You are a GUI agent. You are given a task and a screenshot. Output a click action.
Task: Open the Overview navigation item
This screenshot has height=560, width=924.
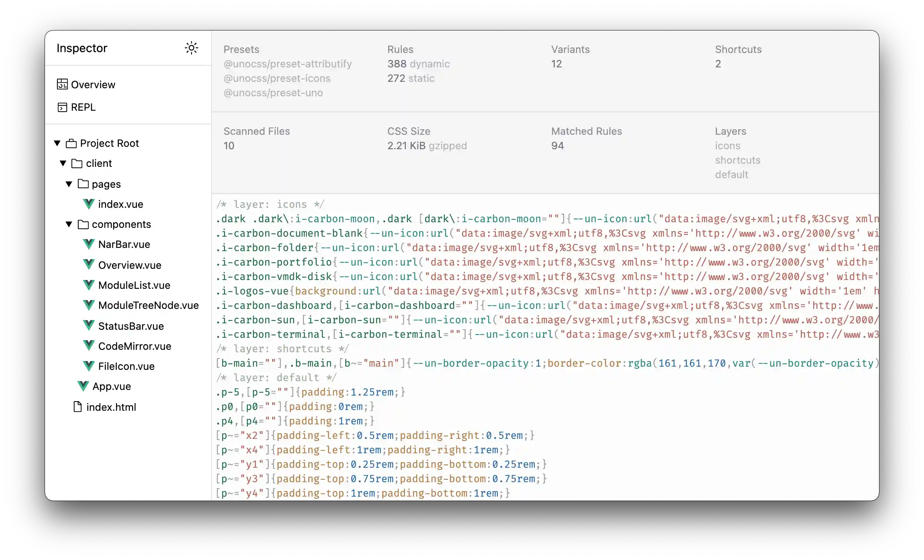coord(93,85)
